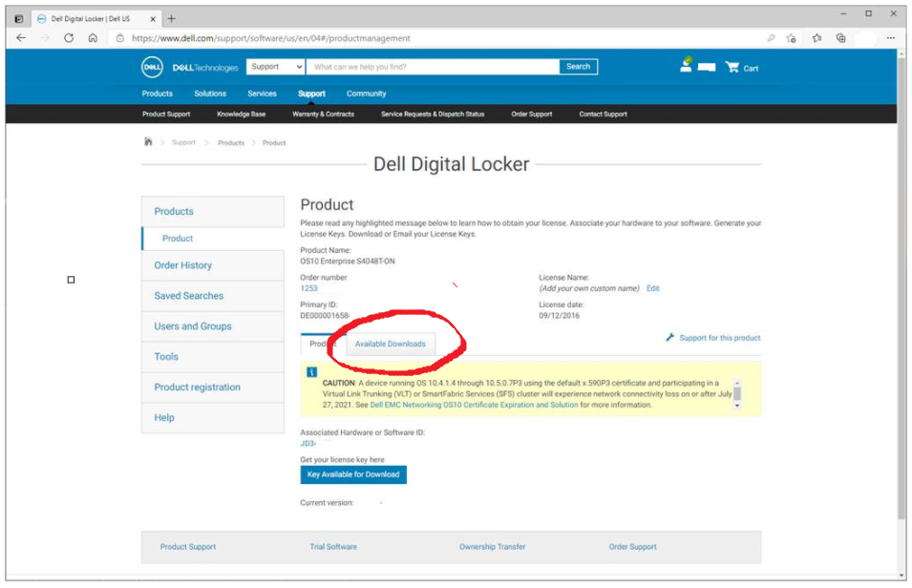Open browser settings ellipsis menu
912x588 pixels.
(x=890, y=38)
